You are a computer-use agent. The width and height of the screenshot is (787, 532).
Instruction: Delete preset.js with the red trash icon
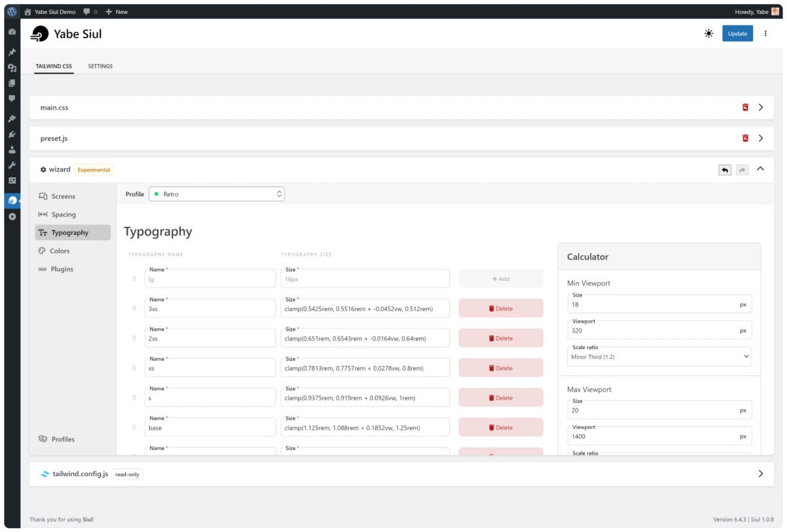click(745, 138)
